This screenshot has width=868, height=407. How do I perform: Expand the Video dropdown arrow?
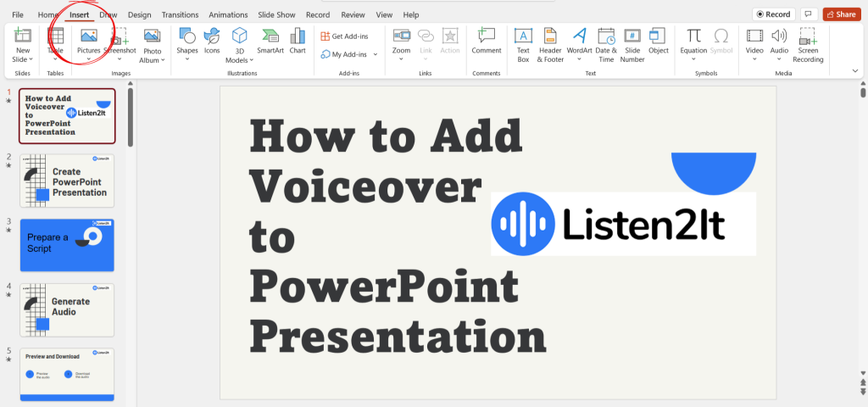754,59
